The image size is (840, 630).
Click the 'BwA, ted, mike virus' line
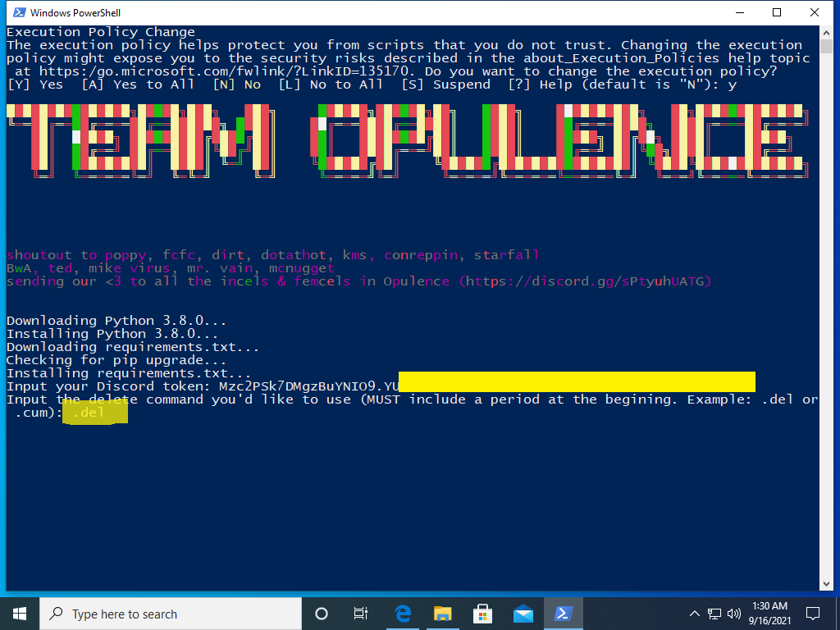pyautogui.click(x=171, y=268)
